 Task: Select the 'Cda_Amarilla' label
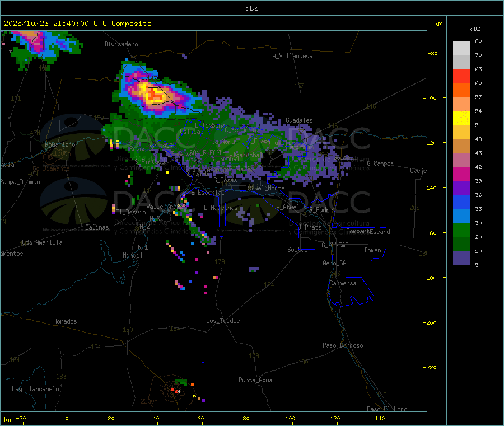[x=42, y=242]
